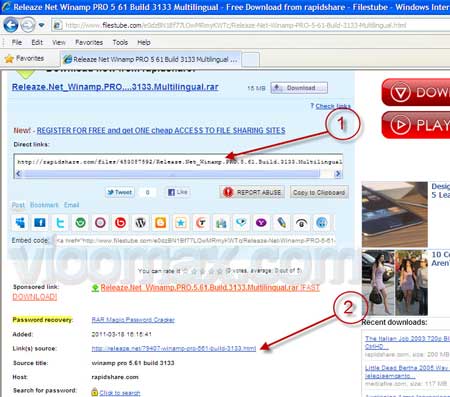The image size is (450, 397).
Task: Open the View menu
Action: [x=59, y=43]
